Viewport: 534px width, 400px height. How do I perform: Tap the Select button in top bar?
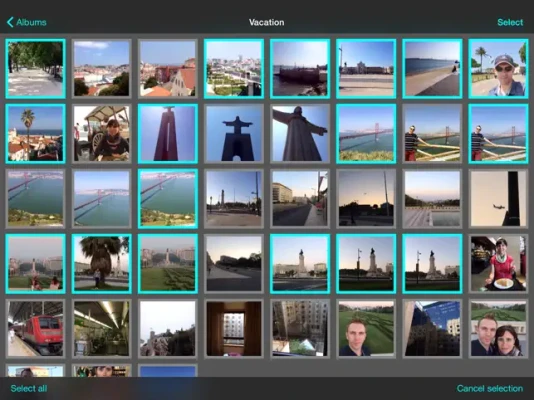[510, 22]
